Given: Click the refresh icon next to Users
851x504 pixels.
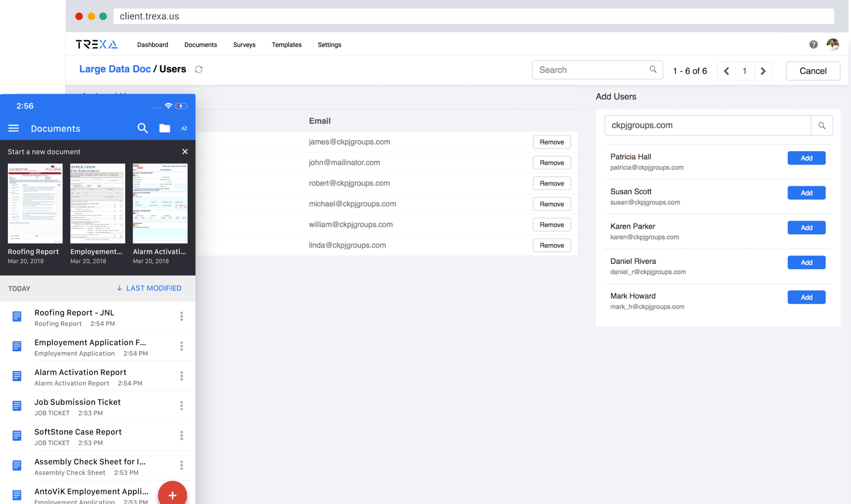Looking at the screenshot, I should coord(199,69).
